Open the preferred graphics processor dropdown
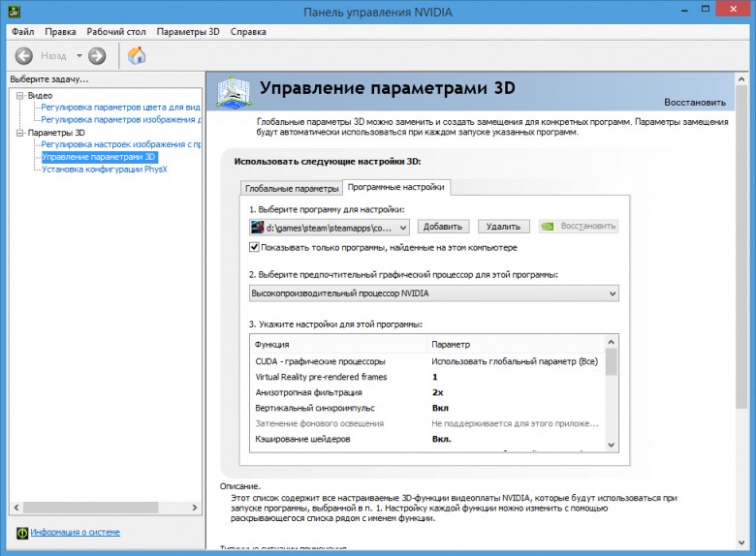Image resolution: width=756 pixels, height=556 pixels. click(x=612, y=293)
